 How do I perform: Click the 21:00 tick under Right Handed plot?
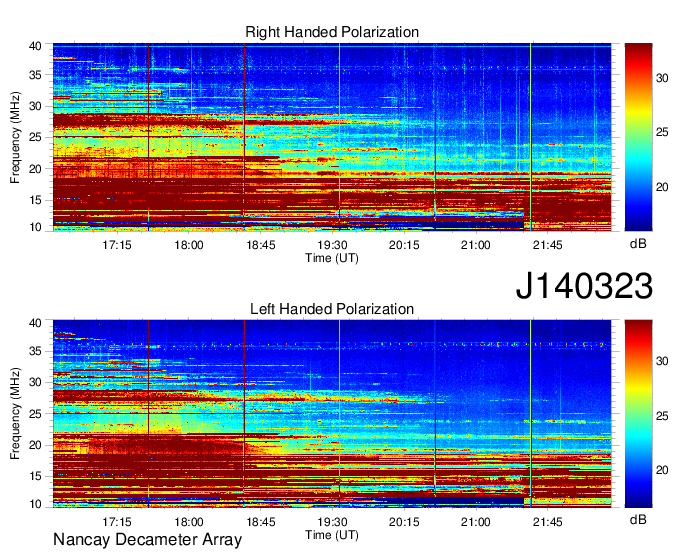tap(475, 245)
